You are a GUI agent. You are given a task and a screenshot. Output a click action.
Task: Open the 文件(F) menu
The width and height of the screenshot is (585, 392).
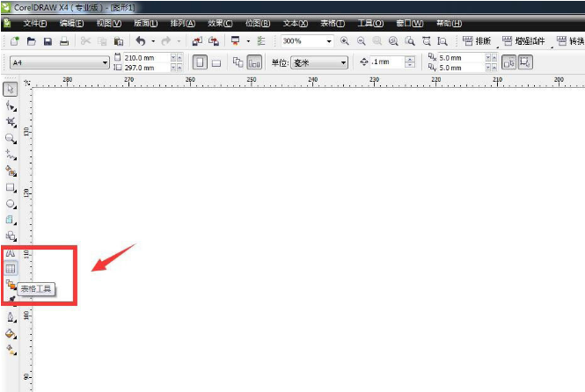click(34, 24)
